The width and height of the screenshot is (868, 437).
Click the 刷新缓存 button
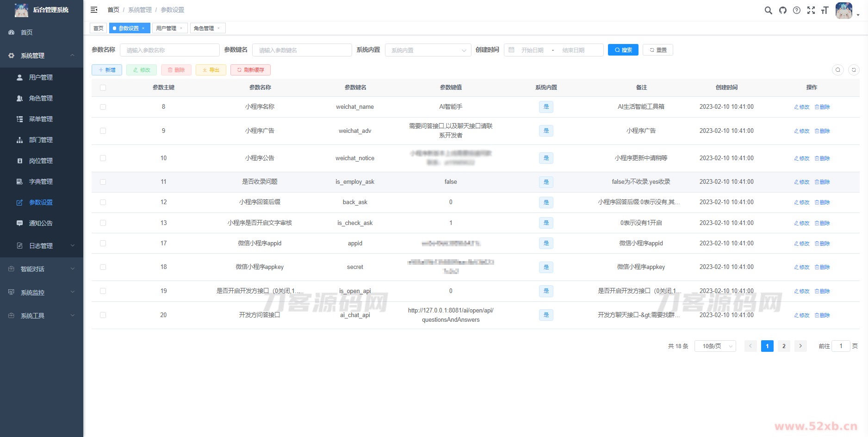250,70
